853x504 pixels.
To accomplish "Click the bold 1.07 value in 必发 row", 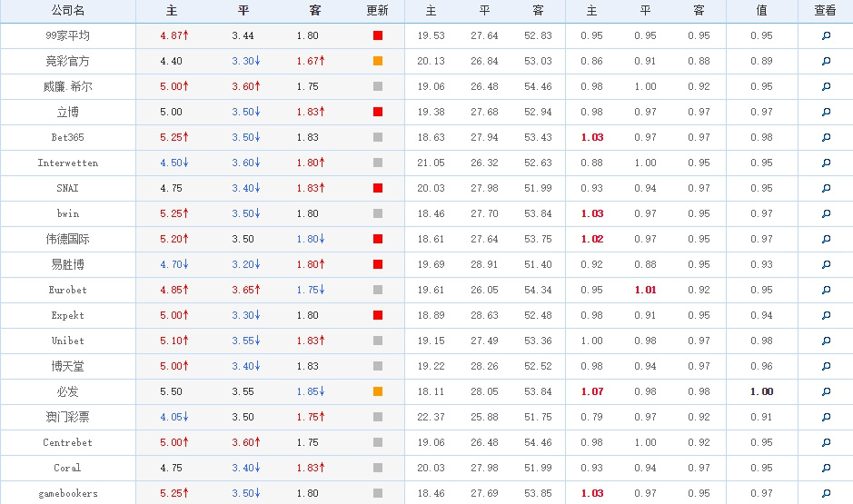I will tap(592, 391).
